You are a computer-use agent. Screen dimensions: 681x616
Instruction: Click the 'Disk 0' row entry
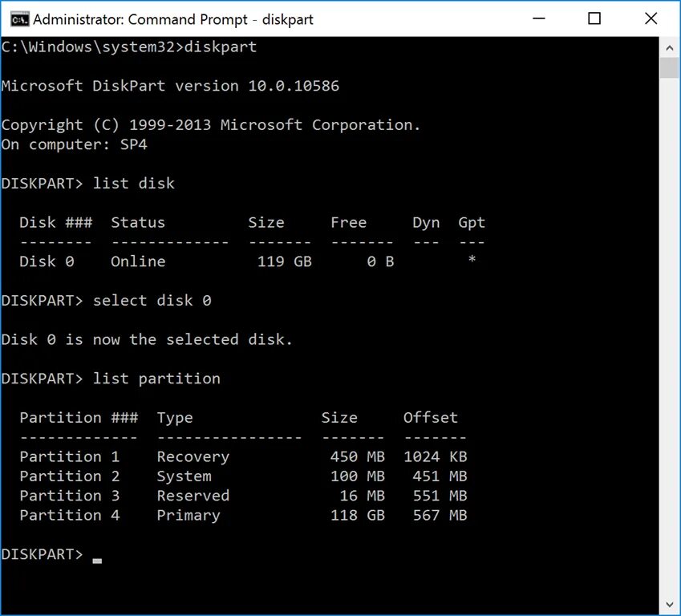(x=47, y=261)
